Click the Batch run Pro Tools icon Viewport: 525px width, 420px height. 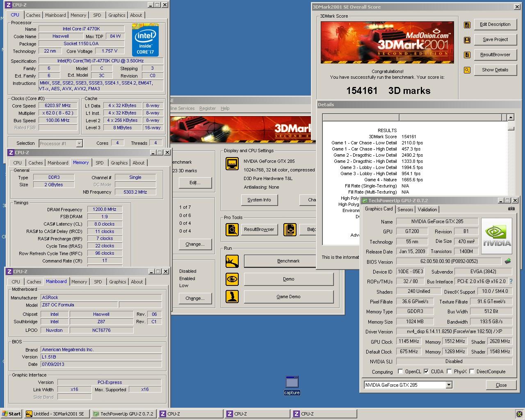coord(290,229)
